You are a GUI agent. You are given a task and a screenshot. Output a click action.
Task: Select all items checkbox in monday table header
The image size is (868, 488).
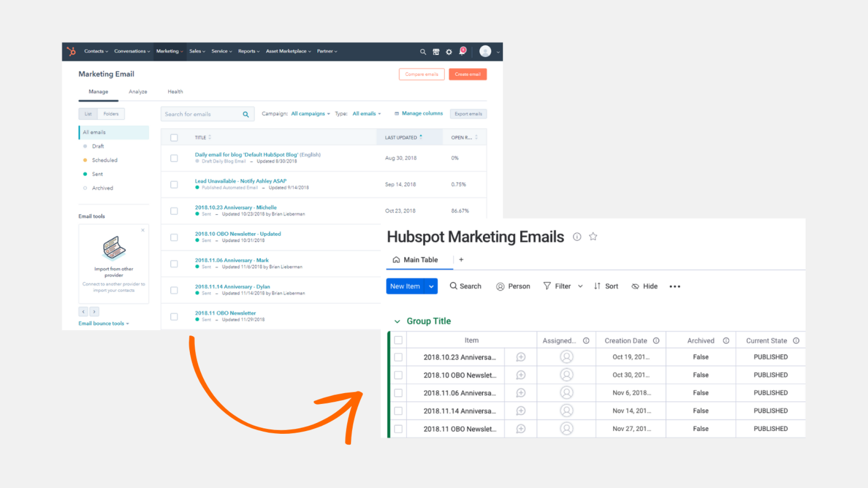coord(398,340)
